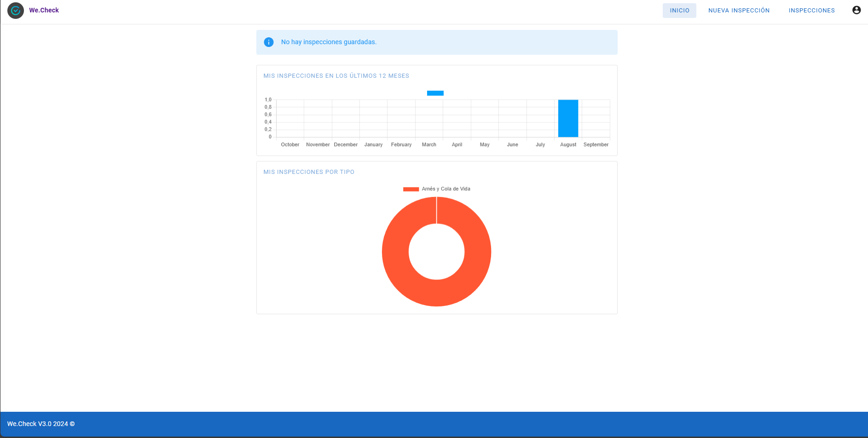Click the We.Check V3.0 2024 footer text
Viewport: 868px width, 438px height.
tap(41, 424)
